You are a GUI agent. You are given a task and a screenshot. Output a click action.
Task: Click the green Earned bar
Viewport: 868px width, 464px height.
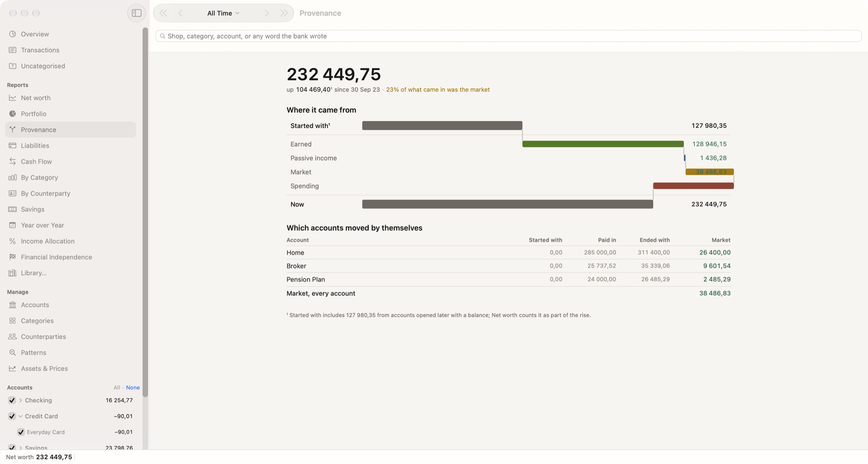[x=603, y=144]
